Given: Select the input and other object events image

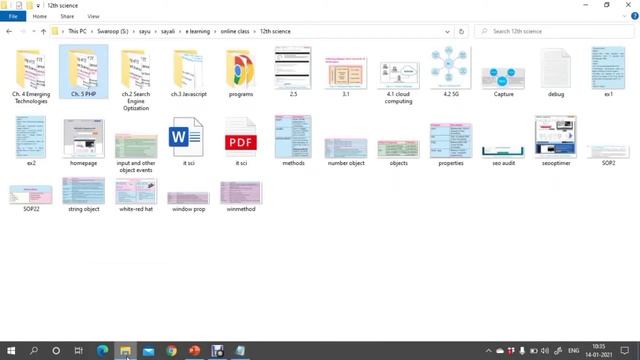Looking at the screenshot, I should [x=136, y=153].
